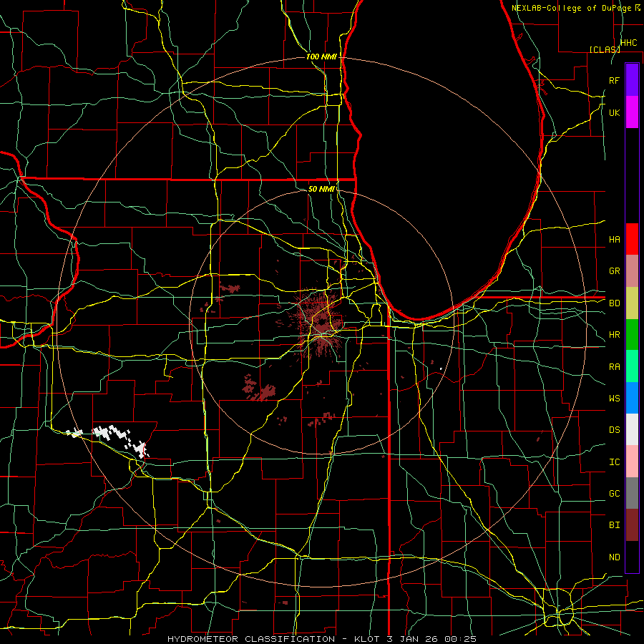Click the brown biological echo at radar center
Image resolution: width=644 pixels, height=644 pixels.
[x=321, y=323]
